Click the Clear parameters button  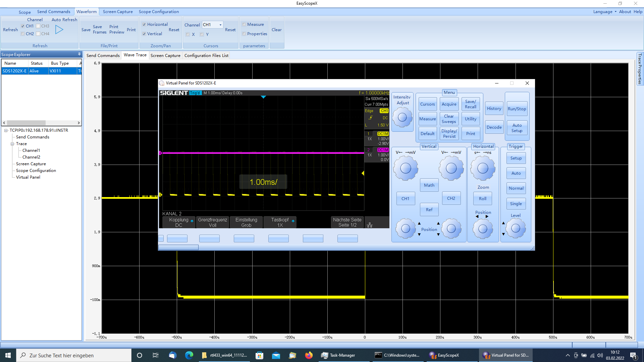point(277,30)
